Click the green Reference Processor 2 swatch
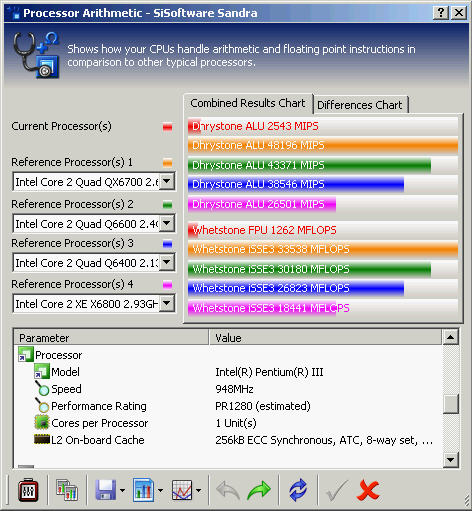Screen dimensions: 472x511 click(167, 205)
